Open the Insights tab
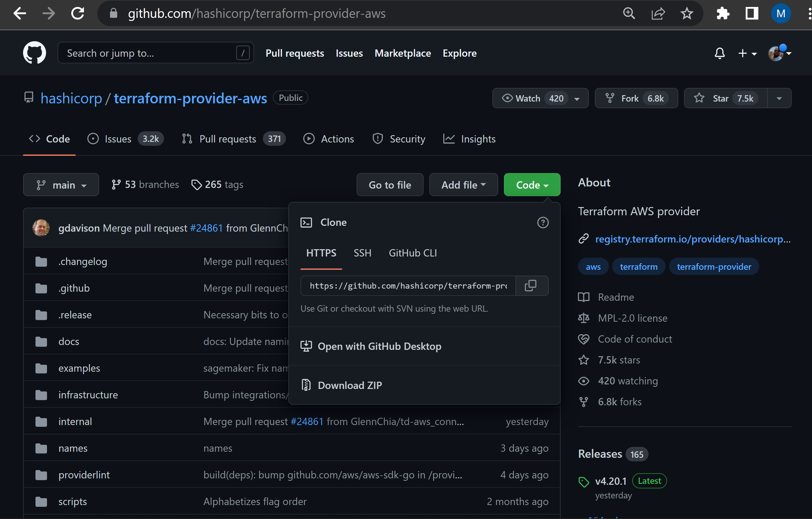This screenshot has width=812, height=519. point(469,139)
